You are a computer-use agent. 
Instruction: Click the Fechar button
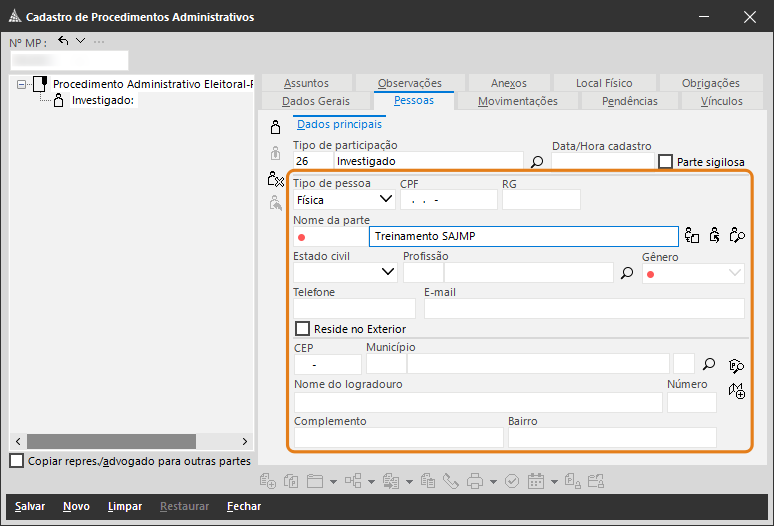coord(244,506)
